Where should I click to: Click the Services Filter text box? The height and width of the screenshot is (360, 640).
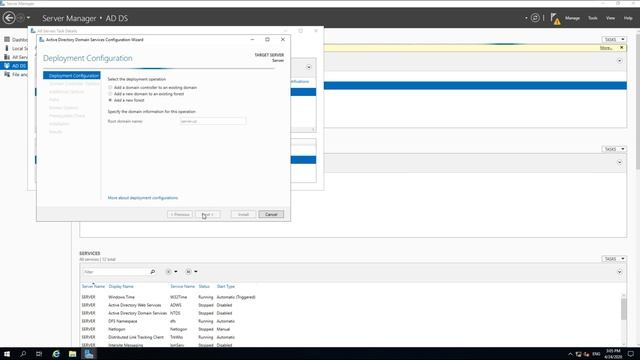(115, 272)
